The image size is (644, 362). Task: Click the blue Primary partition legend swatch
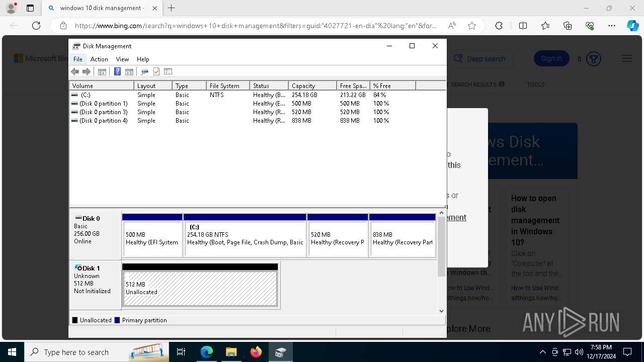(117, 320)
